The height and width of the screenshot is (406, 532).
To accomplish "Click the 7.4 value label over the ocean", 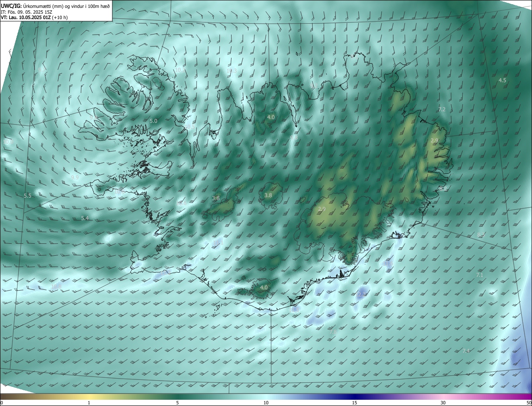I will click(x=466, y=351).
